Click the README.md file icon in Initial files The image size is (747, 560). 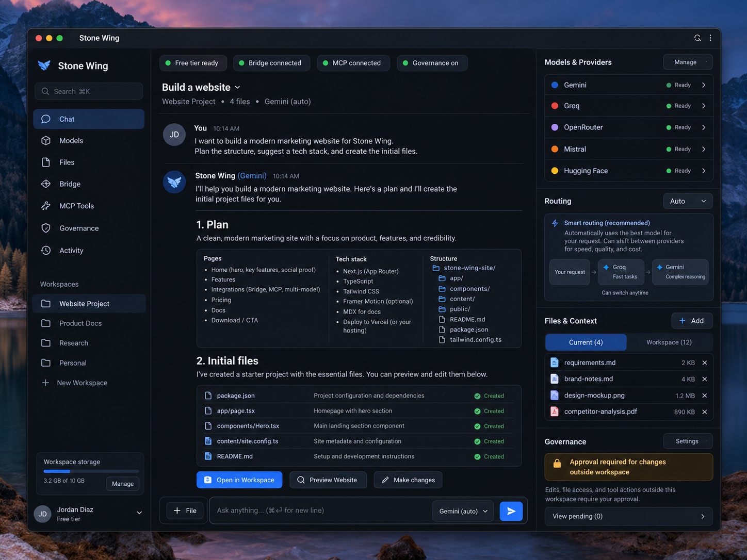click(208, 456)
